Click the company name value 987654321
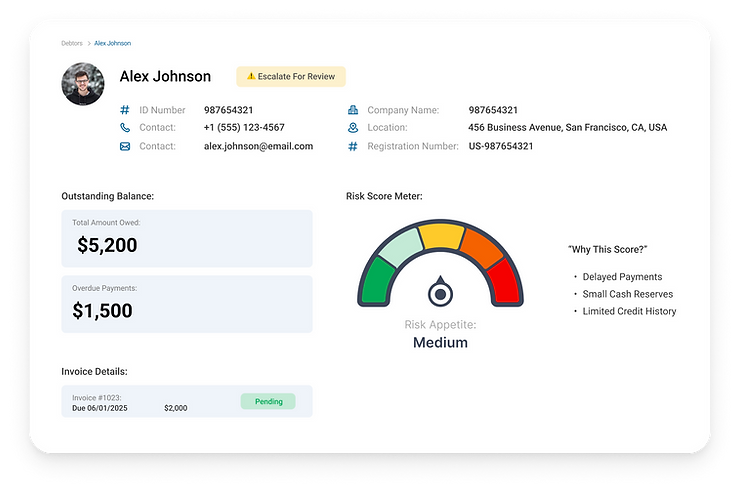Viewport: 740px width, 493px height. tap(493, 110)
